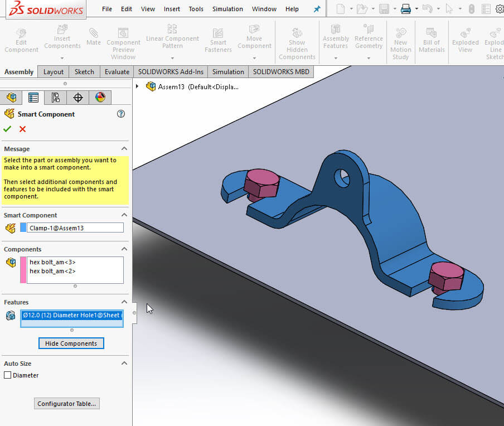The width and height of the screenshot is (504, 426).
Task: Open the DisplayManager color ball tab
Action: click(100, 98)
